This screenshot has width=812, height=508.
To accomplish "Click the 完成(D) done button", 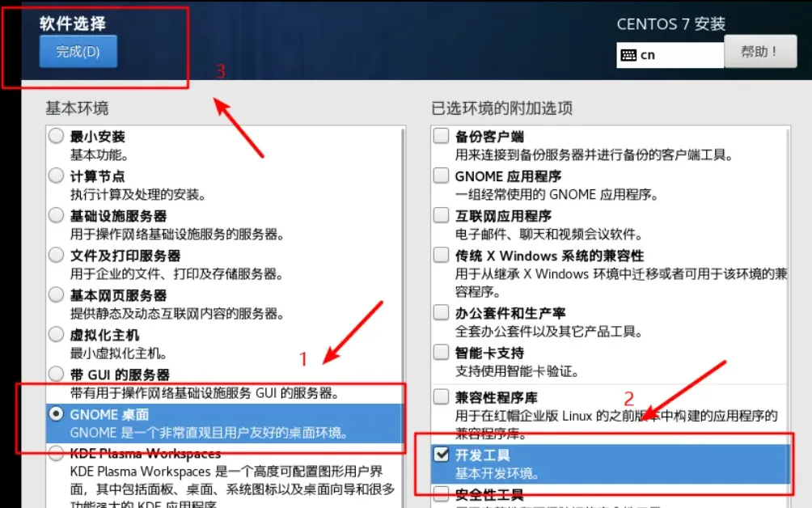I will pos(78,51).
